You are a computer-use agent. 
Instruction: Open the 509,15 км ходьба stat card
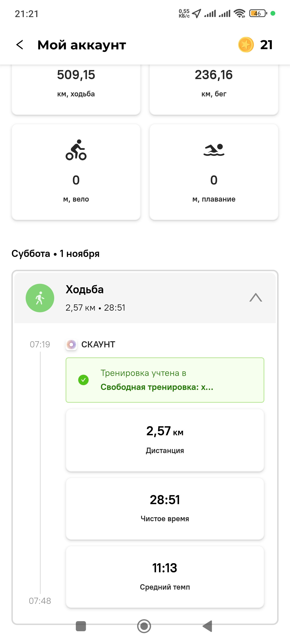click(76, 89)
